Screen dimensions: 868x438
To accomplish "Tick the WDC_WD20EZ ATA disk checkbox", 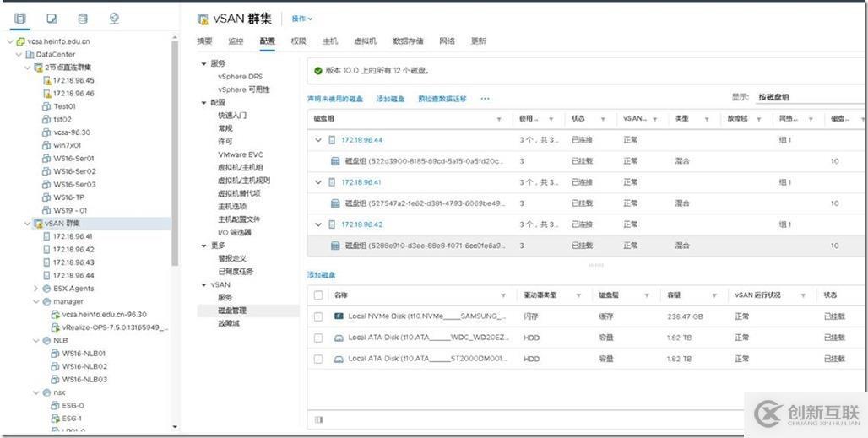I will (318, 338).
